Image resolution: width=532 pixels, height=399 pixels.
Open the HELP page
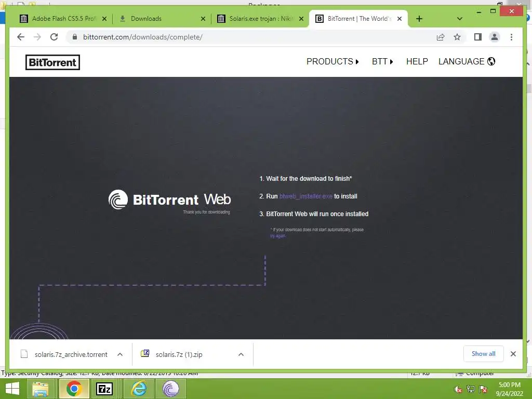pos(417,61)
